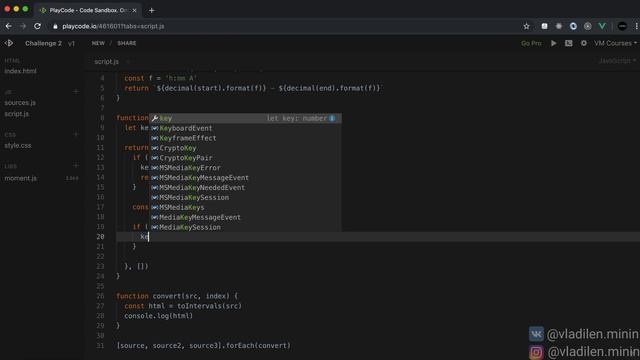Image resolution: width=640 pixels, height=360 pixels.
Task: Click Challenge 2 project title
Action: (x=43, y=43)
